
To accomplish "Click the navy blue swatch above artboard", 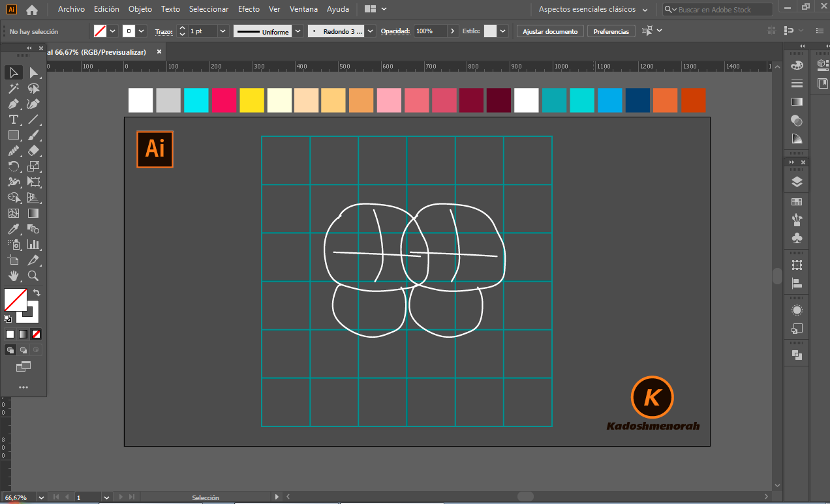I will click(x=638, y=100).
